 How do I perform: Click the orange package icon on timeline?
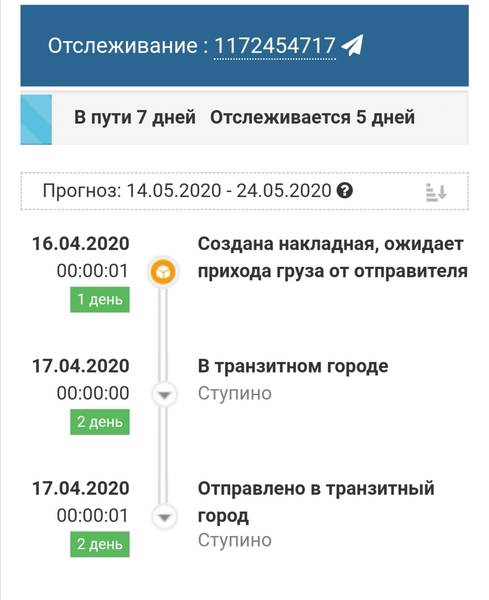click(163, 272)
